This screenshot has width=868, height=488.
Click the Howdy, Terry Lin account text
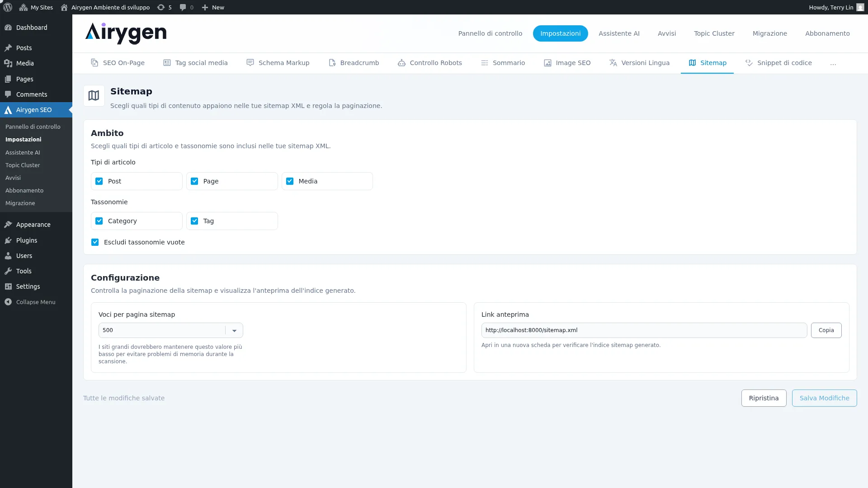831,7
